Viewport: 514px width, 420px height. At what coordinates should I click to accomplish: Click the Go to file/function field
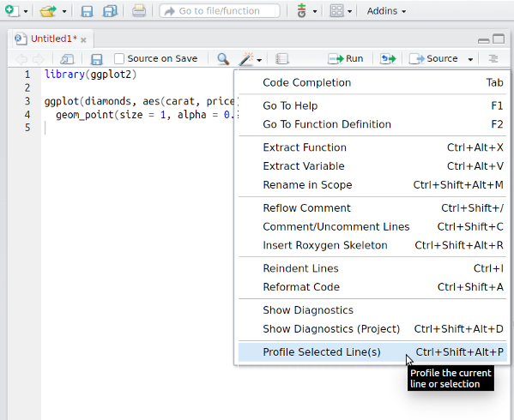coord(220,11)
